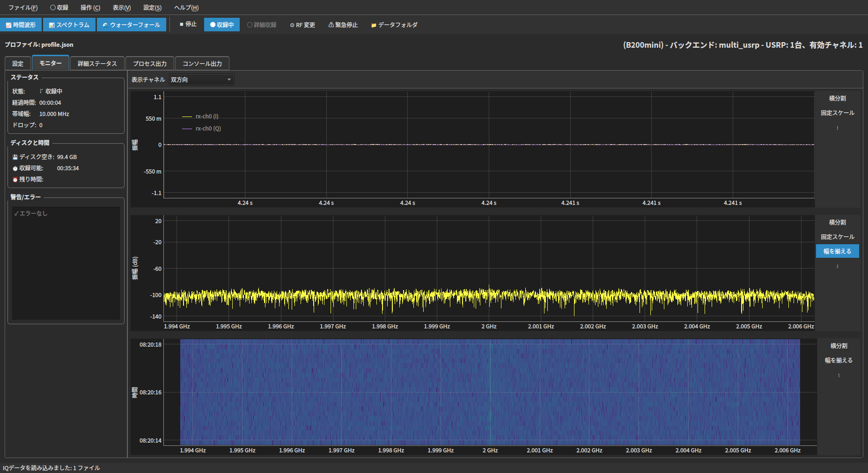Open the ヘルプ(H) menu

(186, 7)
